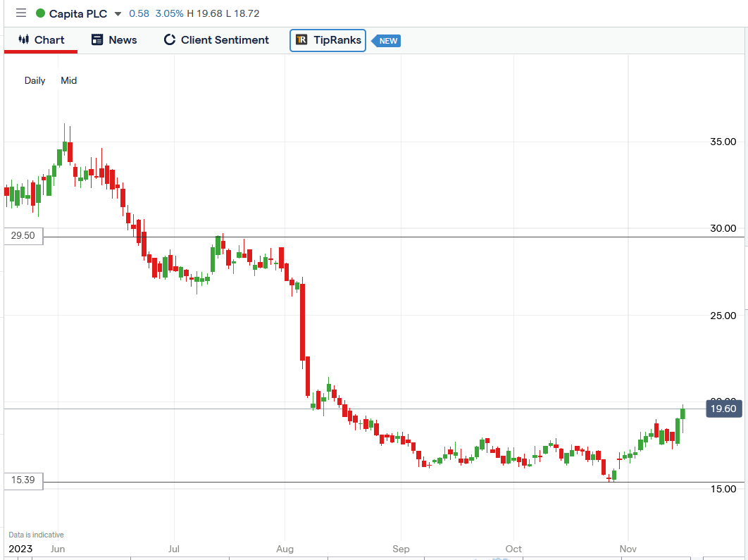Click the 15.00 price axis label
This screenshot has width=748, height=560.
click(x=723, y=489)
